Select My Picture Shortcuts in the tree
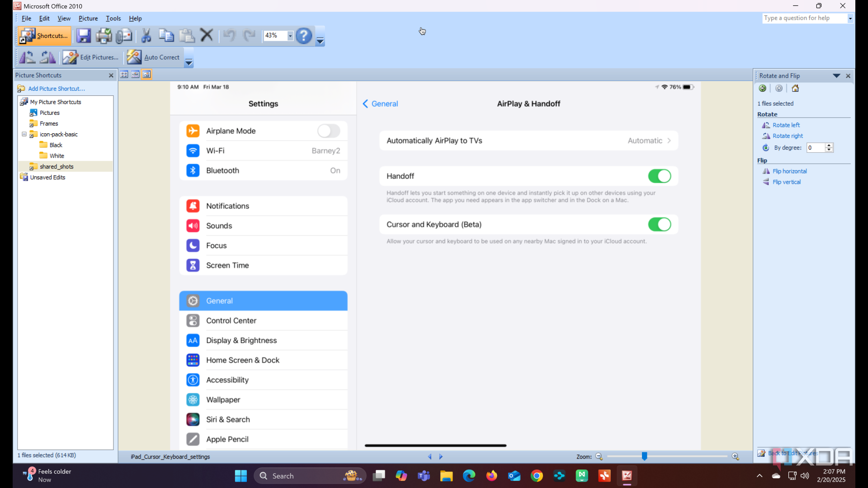868x488 pixels. 56,102
